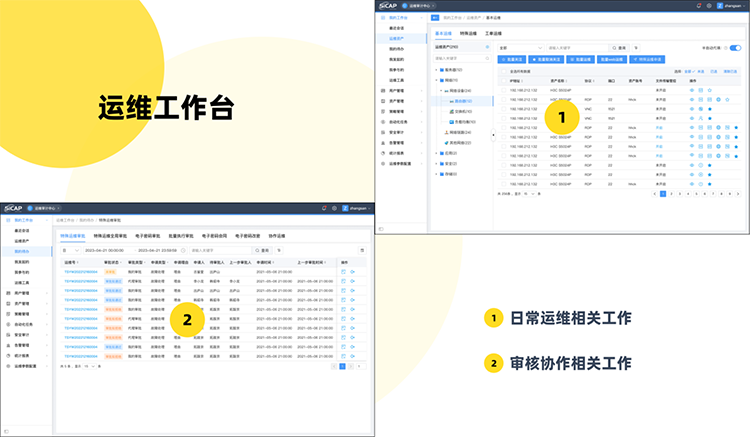Click the eye view icon in first asset row
The width and height of the screenshot is (750, 437).
[x=692, y=90]
